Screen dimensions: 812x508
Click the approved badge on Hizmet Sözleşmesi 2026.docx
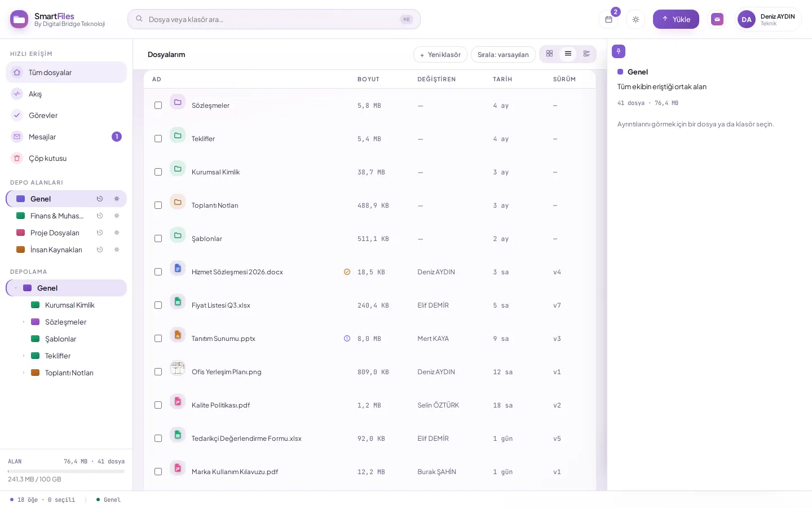(347, 272)
